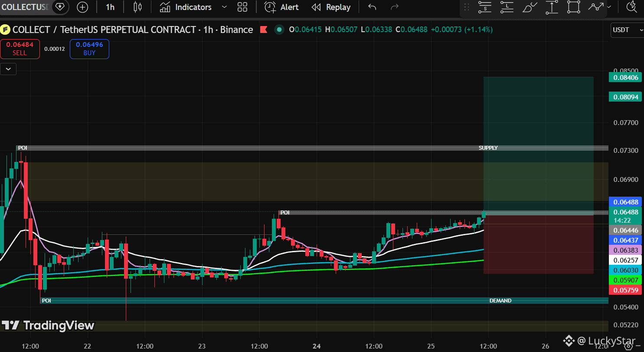Click the 0.08406 take-profit price label

click(x=626, y=78)
